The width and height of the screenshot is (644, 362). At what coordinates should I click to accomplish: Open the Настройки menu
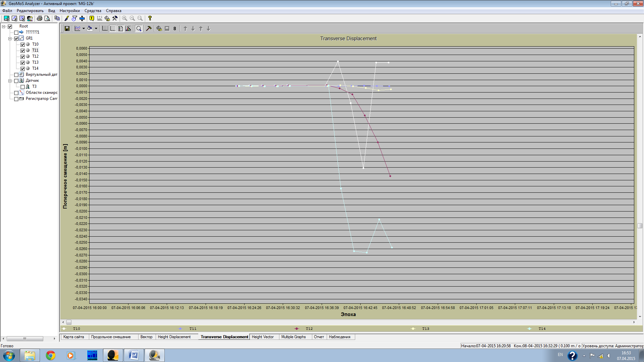pos(69,11)
